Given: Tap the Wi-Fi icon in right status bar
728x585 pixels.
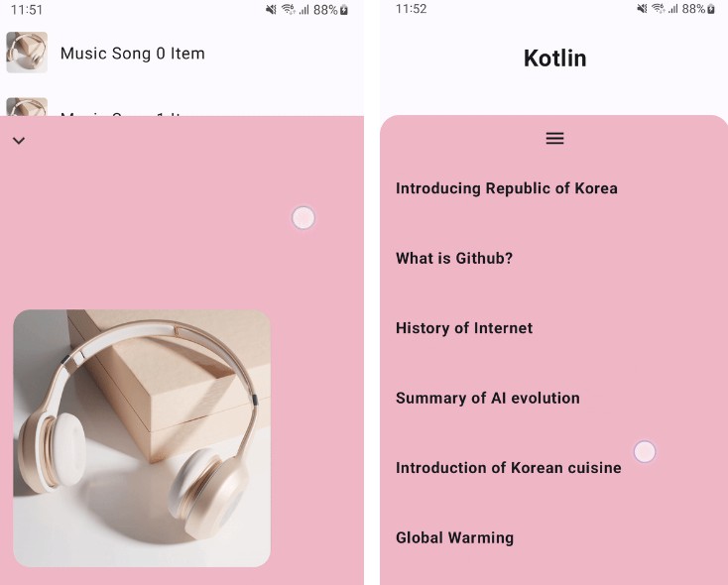Looking at the screenshot, I should point(658,8).
